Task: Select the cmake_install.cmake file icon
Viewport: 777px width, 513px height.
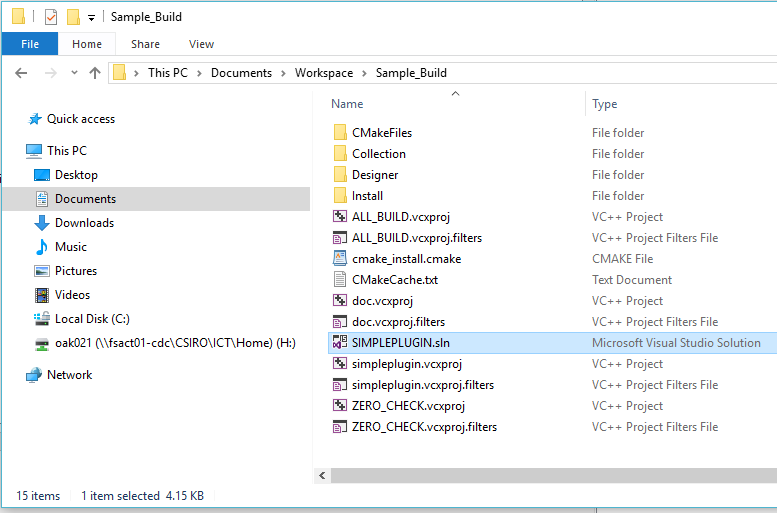Action: [x=340, y=259]
